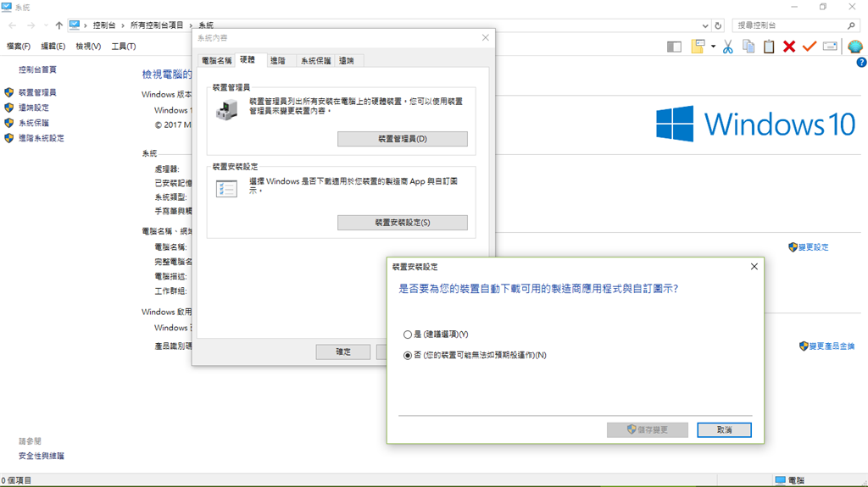
Task: Click 所有控制台項目 breadcrumb segment
Action: [x=157, y=25]
